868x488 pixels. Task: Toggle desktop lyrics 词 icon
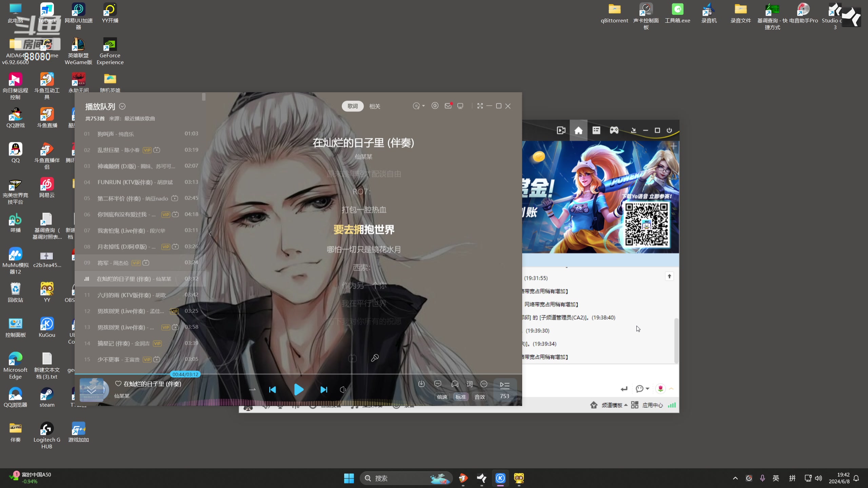[x=469, y=384]
